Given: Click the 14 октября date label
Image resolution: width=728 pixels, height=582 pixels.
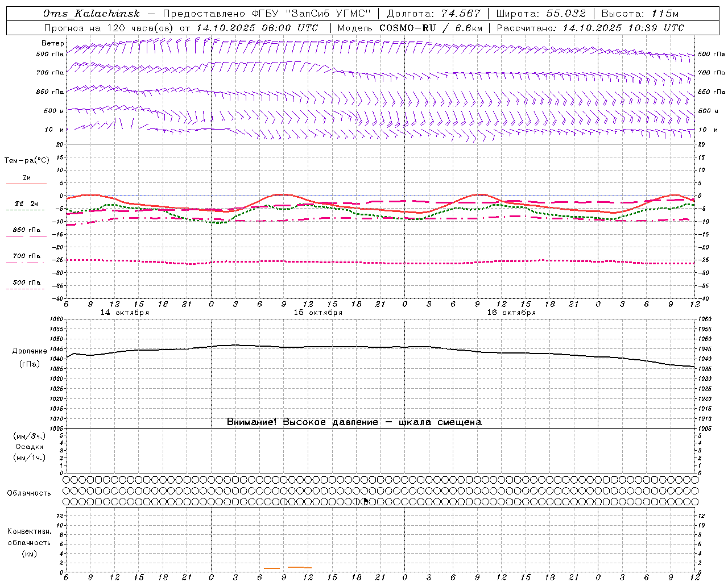Looking at the screenshot, I should click(125, 313).
